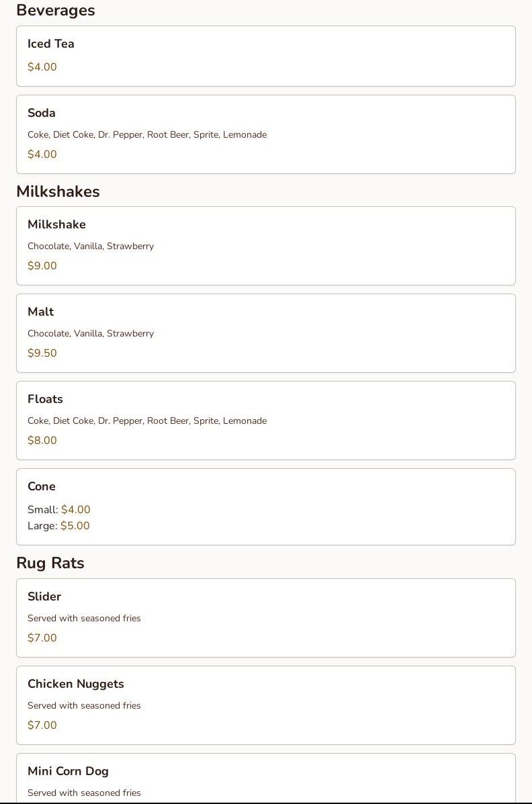
Task: Click the Milkshakes section heading
Action: 58,191
